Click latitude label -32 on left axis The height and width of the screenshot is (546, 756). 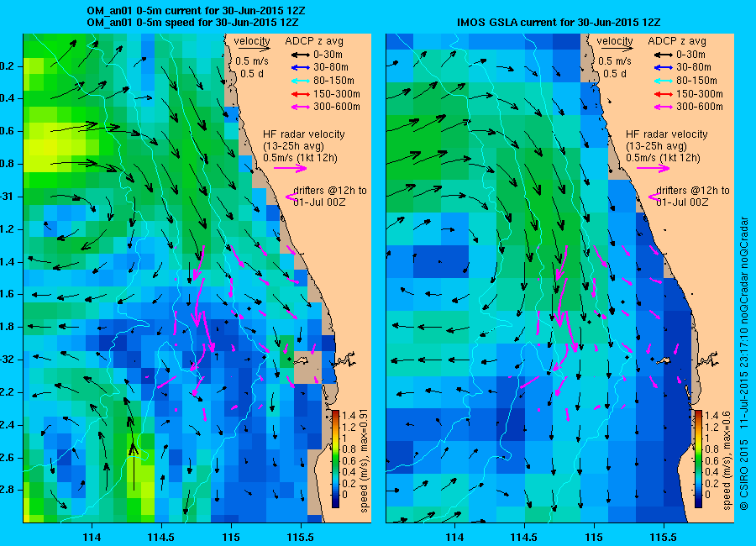coord(7,360)
